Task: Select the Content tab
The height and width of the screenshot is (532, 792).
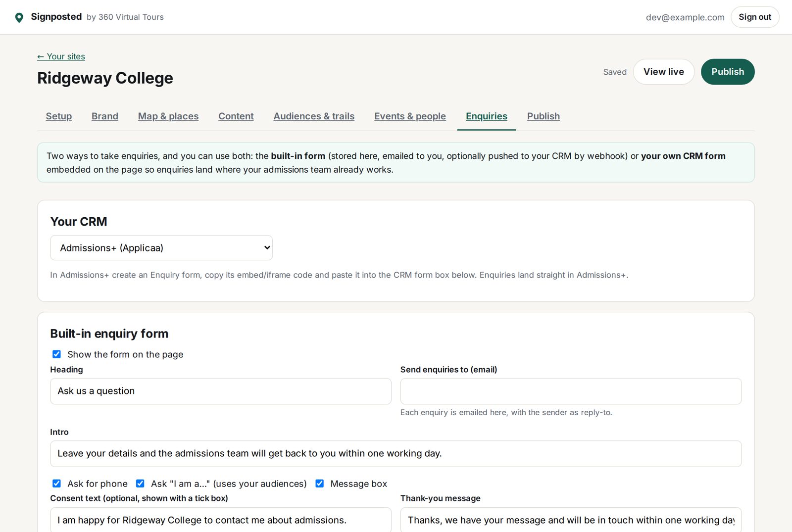Action: click(236, 116)
